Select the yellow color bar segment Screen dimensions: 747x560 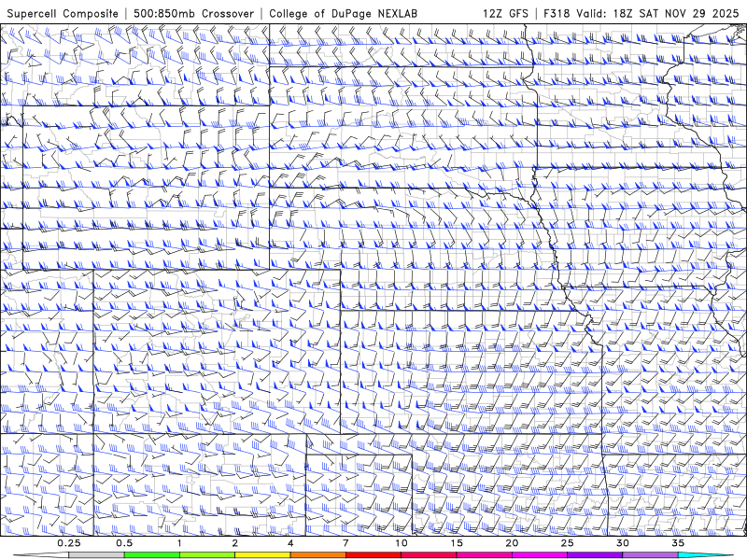pos(262,555)
